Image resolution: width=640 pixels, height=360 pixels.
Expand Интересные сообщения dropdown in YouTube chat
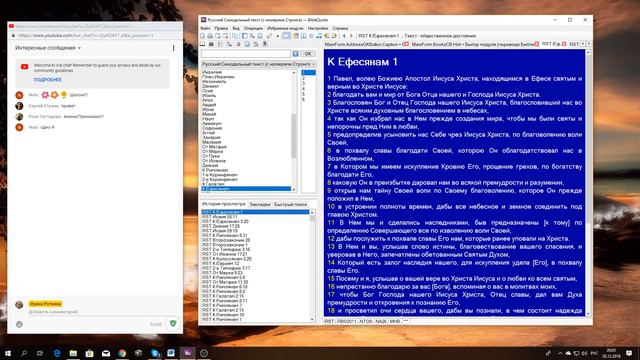click(x=48, y=48)
